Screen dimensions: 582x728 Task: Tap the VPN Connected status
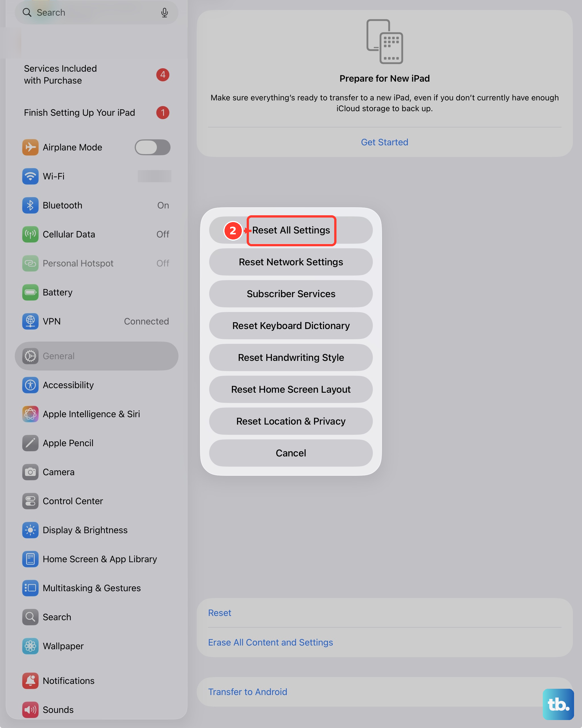146,321
